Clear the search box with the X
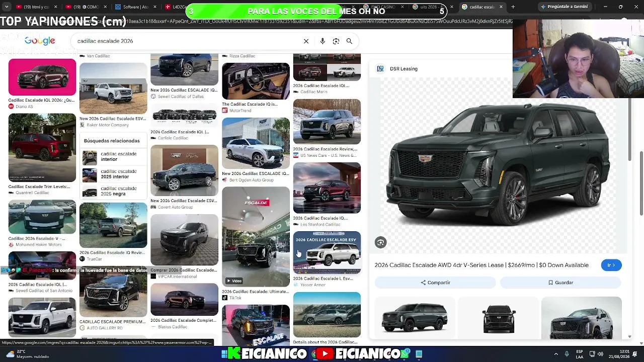Screen dimensions: 644x362 [x=306, y=41]
